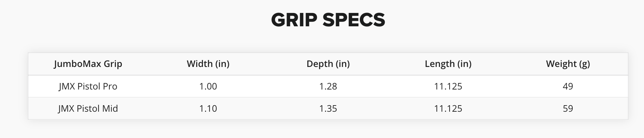Click the 1.28 depth cell

328,86
